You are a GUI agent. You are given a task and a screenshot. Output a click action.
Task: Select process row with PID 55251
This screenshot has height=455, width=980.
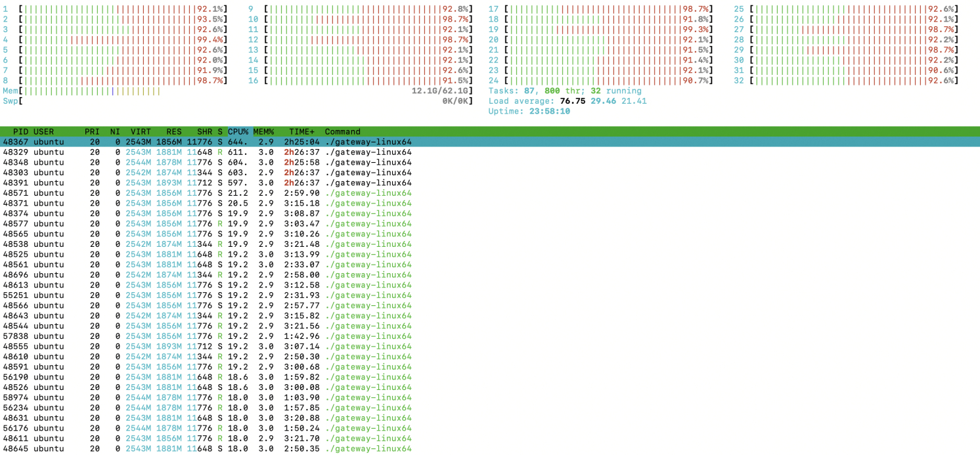tap(490, 295)
